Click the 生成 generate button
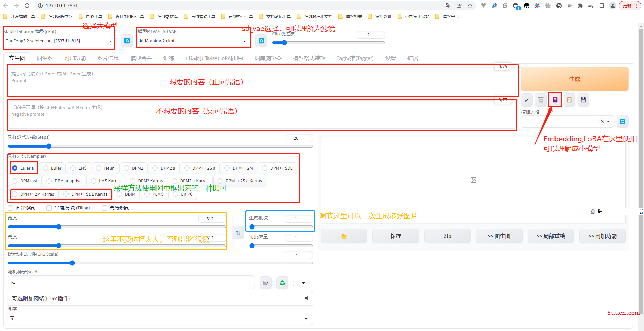 point(575,79)
